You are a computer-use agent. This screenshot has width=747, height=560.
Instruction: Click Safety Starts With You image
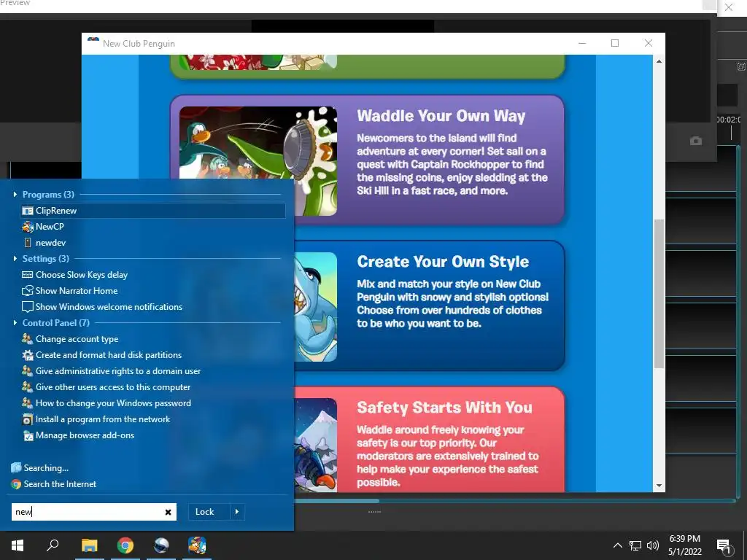tap(315, 445)
